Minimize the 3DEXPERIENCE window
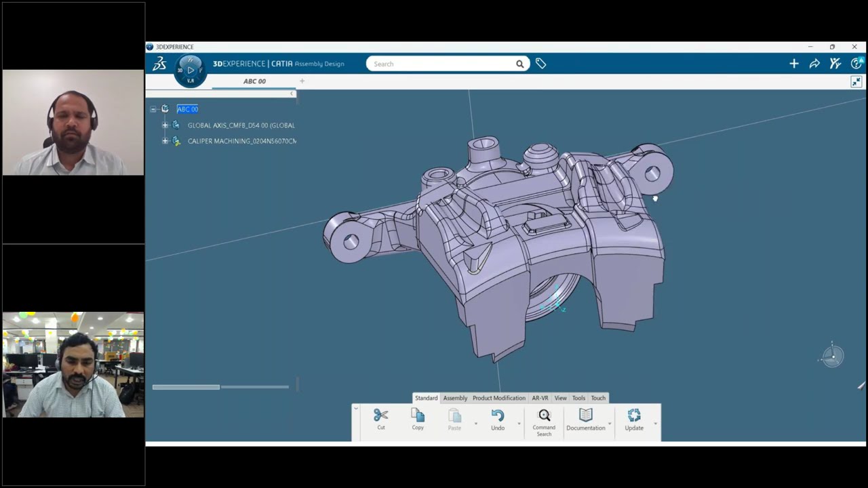The image size is (868, 488). pyautogui.click(x=810, y=47)
